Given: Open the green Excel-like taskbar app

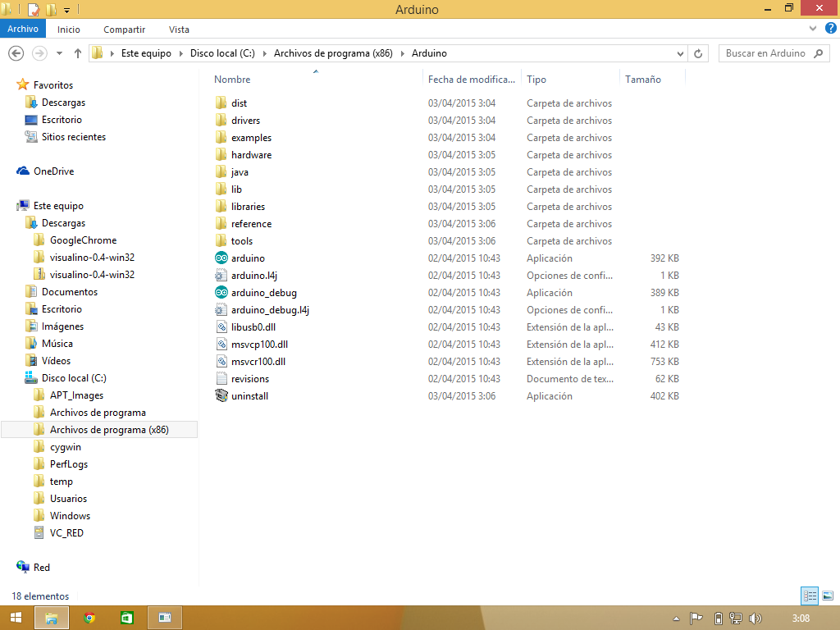Looking at the screenshot, I should pos(126,618).
